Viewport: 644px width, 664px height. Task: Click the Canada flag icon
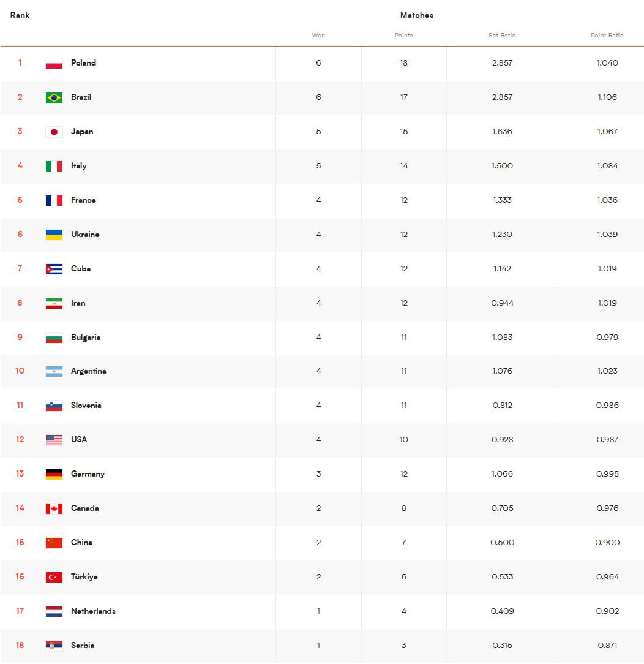coord(54,508)
